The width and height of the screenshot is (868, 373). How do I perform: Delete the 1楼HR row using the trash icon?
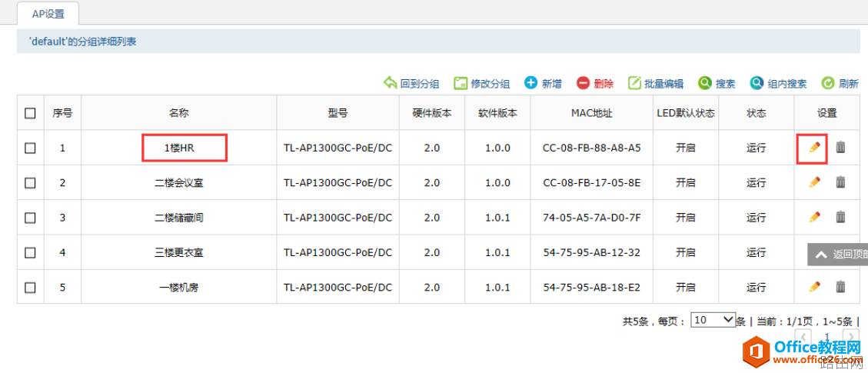tap(840, 147)
